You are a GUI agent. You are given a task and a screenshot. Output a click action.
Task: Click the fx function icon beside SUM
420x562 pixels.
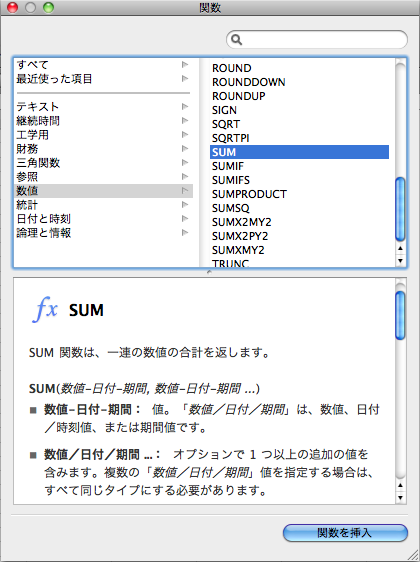click(x=45, y=309)
